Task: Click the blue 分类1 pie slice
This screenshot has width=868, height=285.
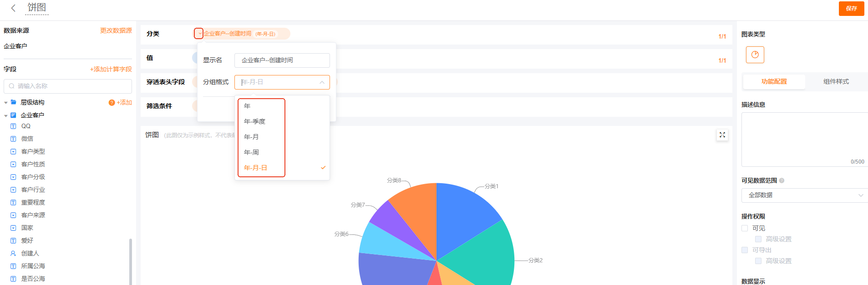Action: (x=464, y=214)
